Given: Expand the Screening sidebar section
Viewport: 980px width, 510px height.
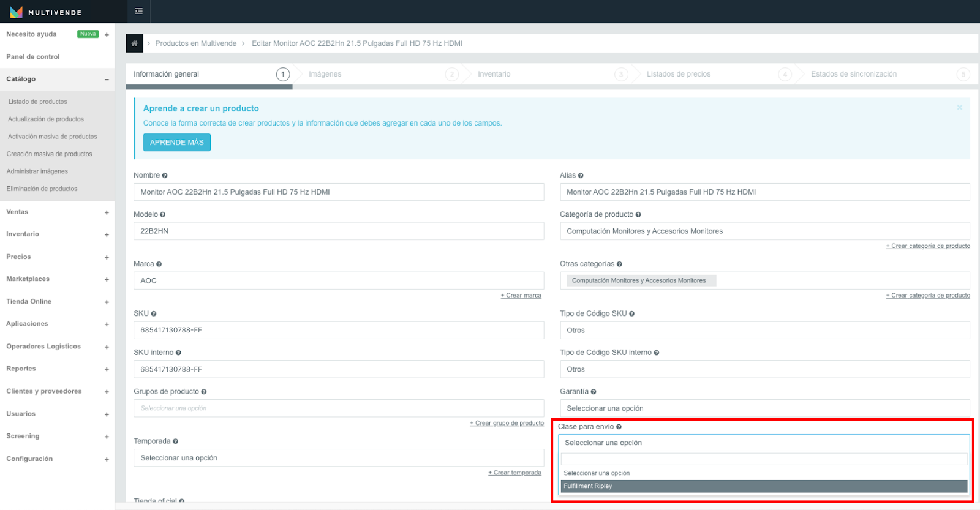Looking at the screenshot, I should click(x=107, y=437).
